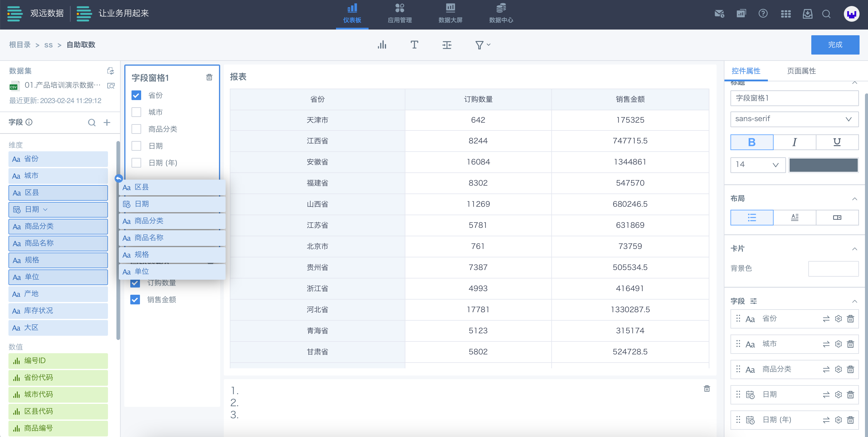
Task: Uncheck the 销售金额 checkbox
Action: click(x=135, y=300)
